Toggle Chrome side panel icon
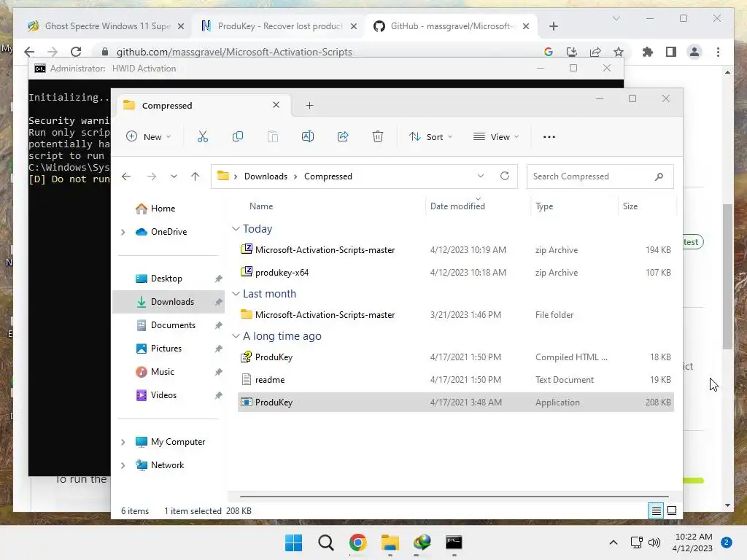Screen dimensions: 747x560 click(671, 52)
